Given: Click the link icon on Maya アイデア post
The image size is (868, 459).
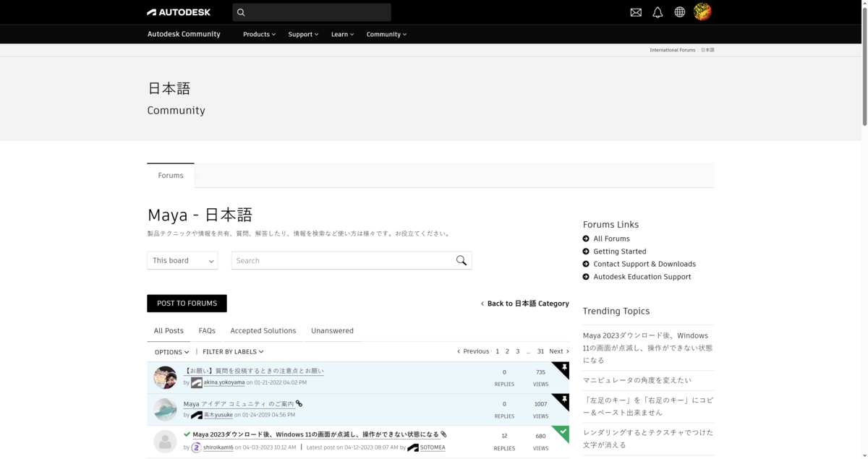Looking at the screenshot, I should [299, 403].
